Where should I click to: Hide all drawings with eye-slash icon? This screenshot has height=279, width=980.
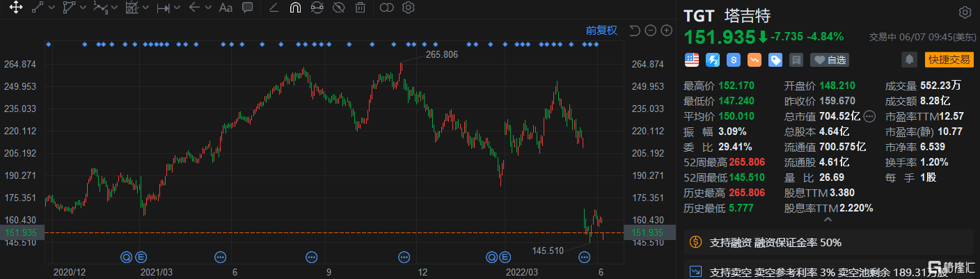(x=339, y=8)
